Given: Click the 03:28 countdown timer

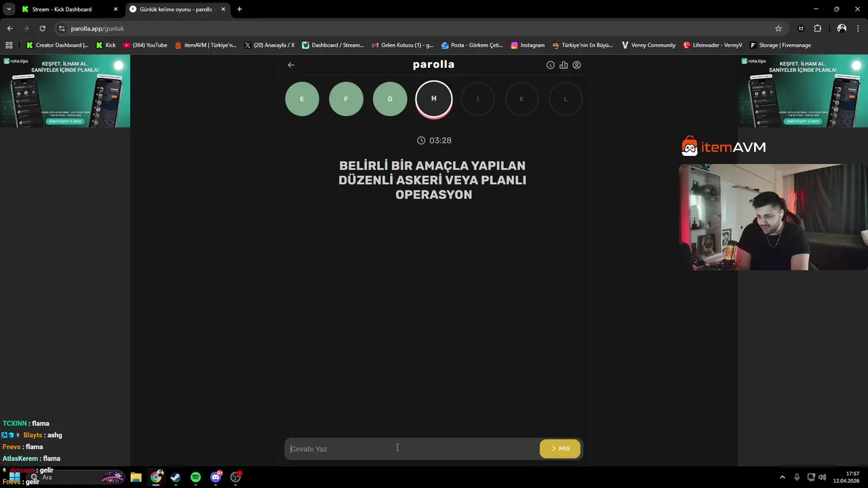Looking at the screenshot, I should [434, 140].
